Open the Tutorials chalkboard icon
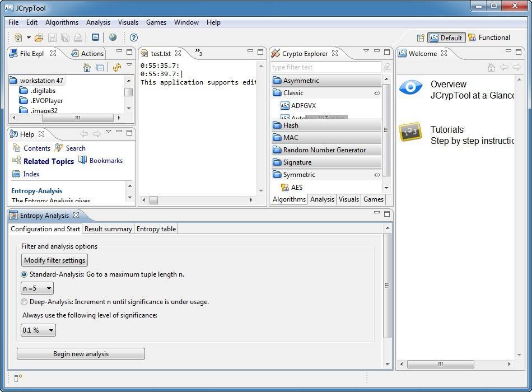 coord(410,133)
